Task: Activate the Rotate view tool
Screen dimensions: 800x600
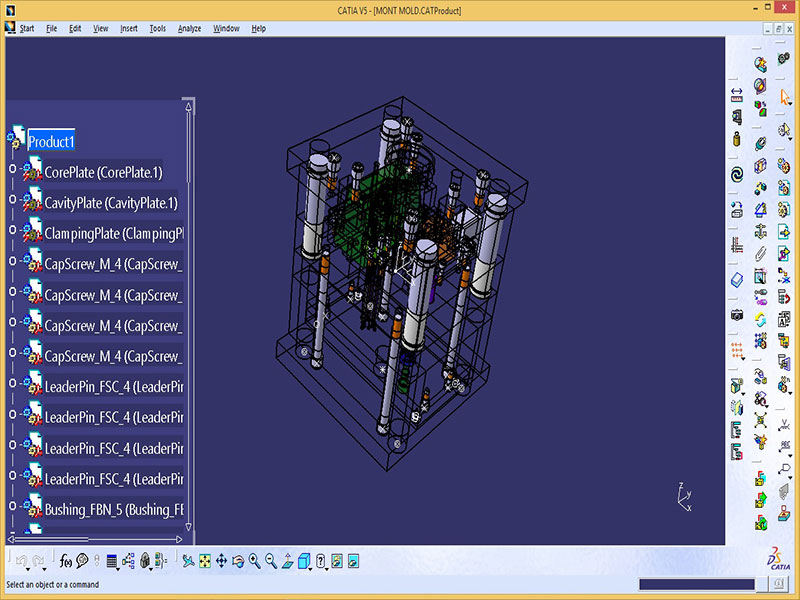Action: coord(238,561)
